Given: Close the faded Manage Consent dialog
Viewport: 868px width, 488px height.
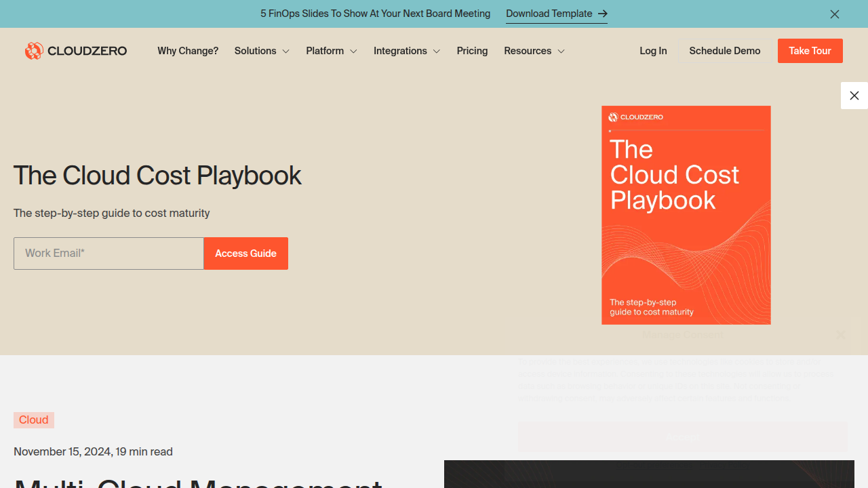Looking at the screenshot, I should point(840,335).
